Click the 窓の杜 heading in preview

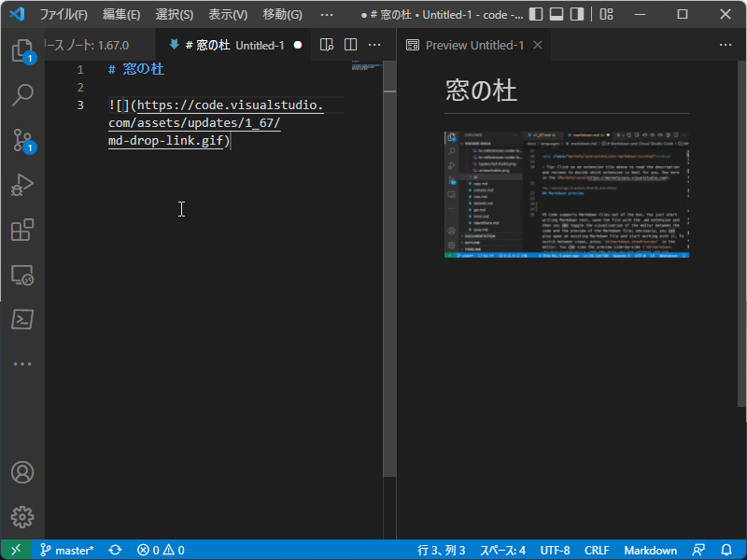[481, 91]
